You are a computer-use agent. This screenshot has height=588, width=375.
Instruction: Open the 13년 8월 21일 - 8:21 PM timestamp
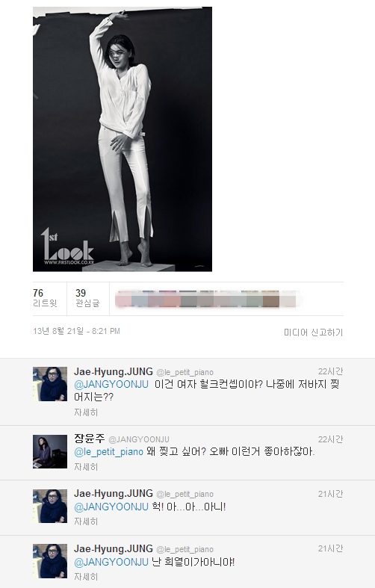tap(76, 331)
